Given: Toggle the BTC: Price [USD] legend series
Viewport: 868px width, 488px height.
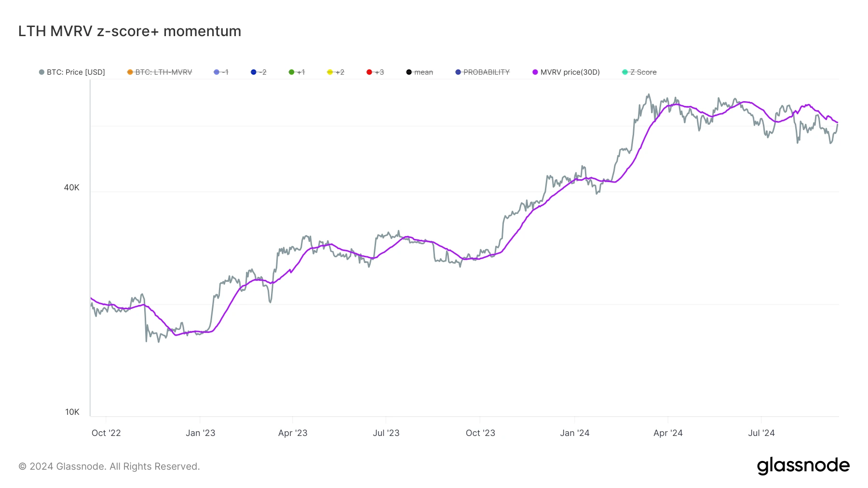Looking at the screenshot, I should [x=72, y=72].
